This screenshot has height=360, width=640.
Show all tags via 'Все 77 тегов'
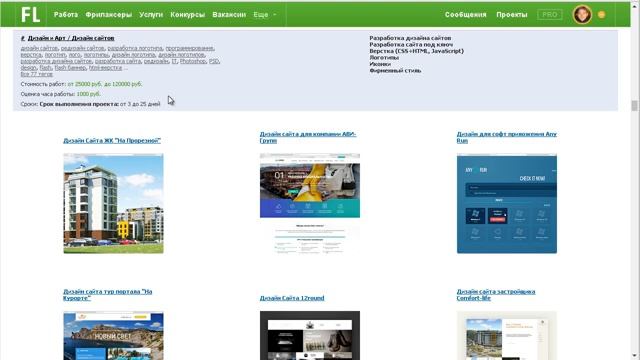(37, 74)
